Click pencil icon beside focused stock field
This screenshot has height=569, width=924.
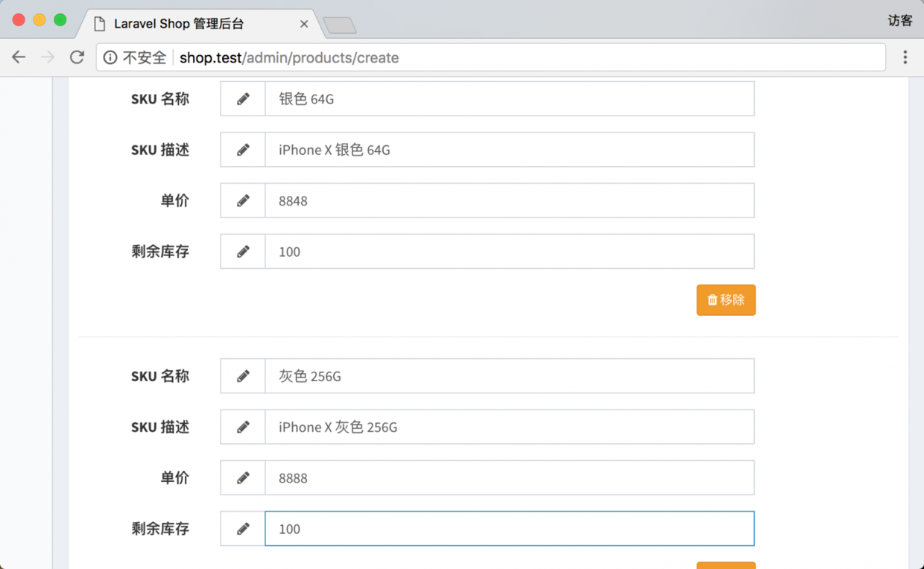[243, 529]
